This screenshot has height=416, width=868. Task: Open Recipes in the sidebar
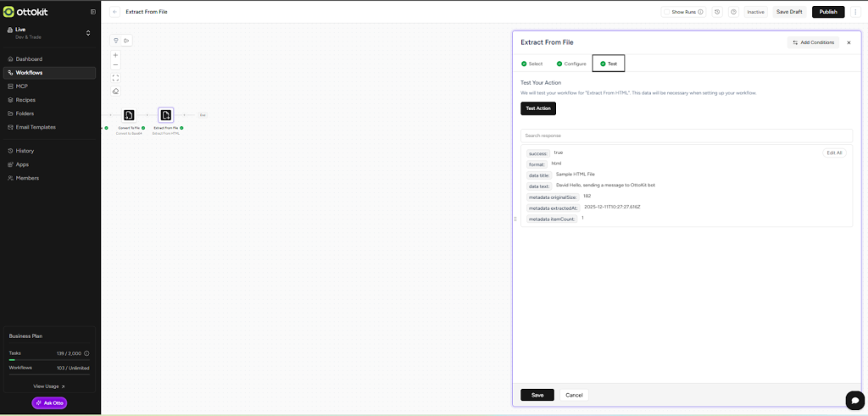coord(25,100)
